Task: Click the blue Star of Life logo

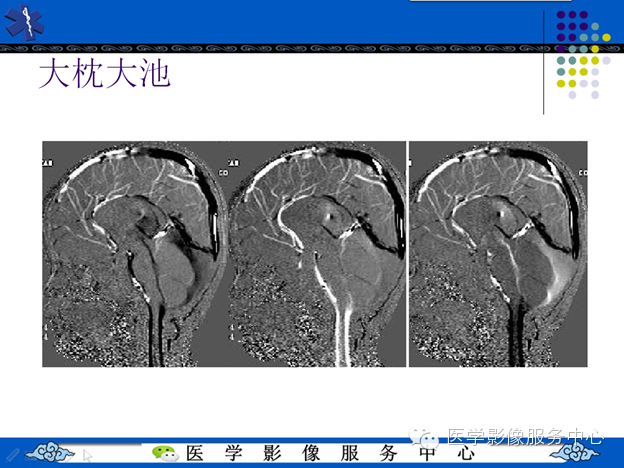Action: point(24,23)
